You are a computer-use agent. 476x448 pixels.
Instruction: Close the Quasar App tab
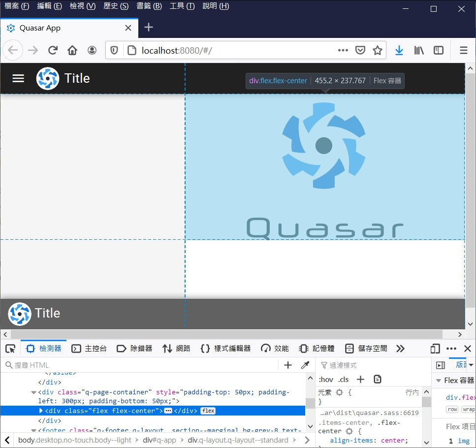point(128,28)
